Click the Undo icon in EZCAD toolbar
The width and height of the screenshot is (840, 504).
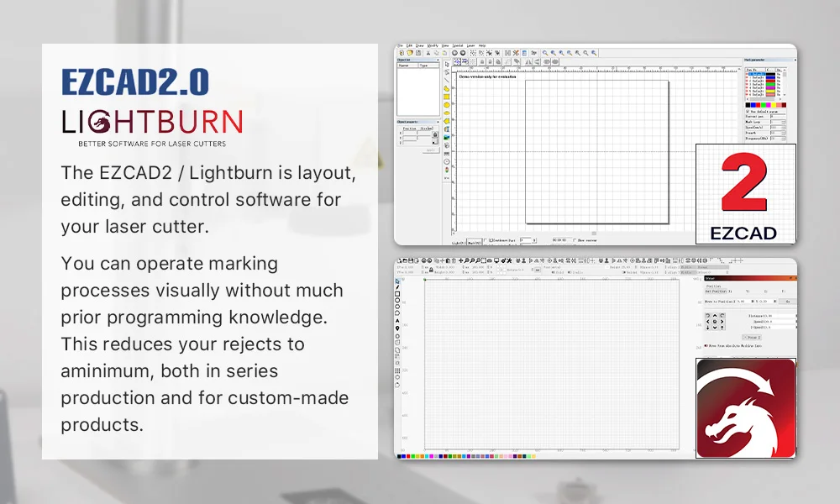coord(454,53)
